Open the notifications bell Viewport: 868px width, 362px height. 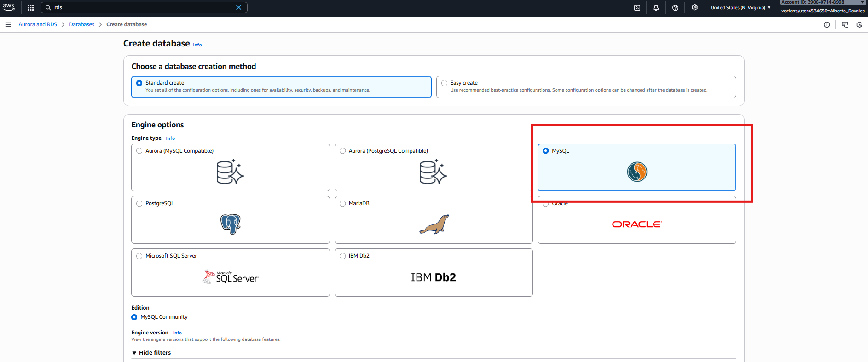click(x=656, y=7)
